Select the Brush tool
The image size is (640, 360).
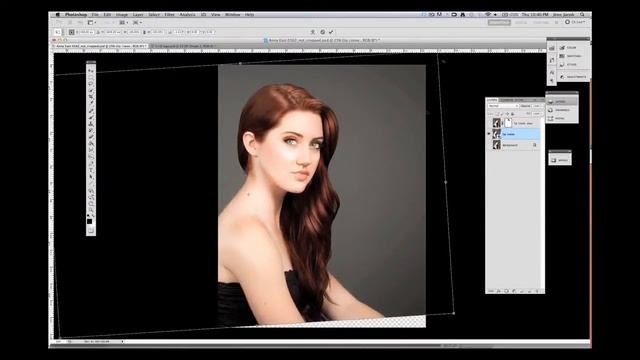tap(91, 117)
